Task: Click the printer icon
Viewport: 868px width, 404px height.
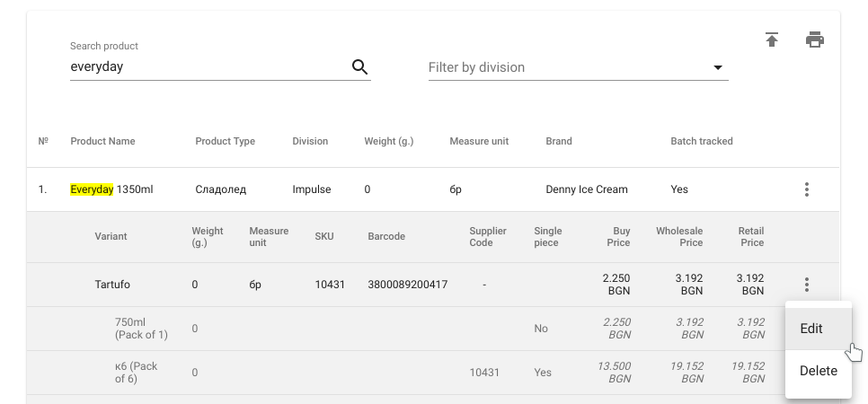Action: (x=814, y=40)
